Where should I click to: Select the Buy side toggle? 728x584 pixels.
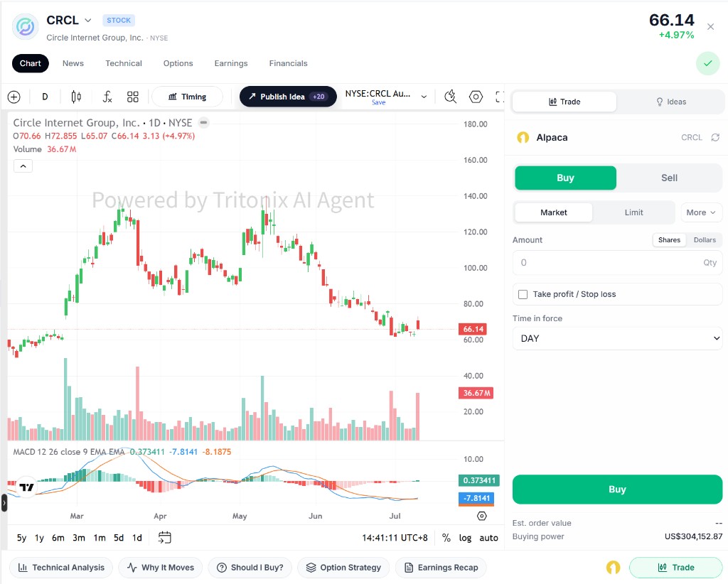(x=565, y=178)
